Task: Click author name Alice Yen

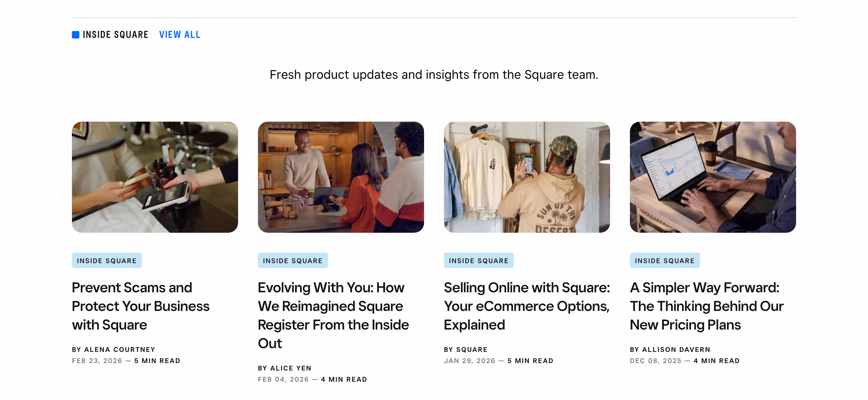Action: [291, 368]
